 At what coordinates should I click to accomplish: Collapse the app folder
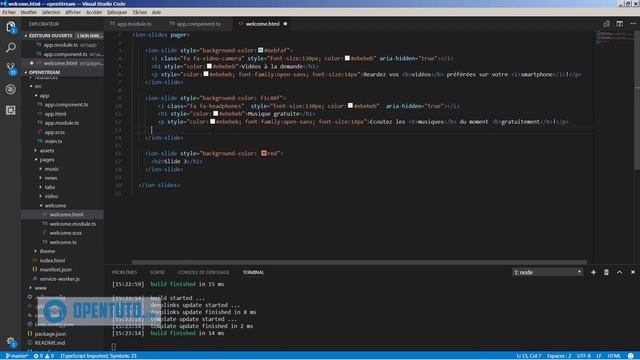click(43, 96)
